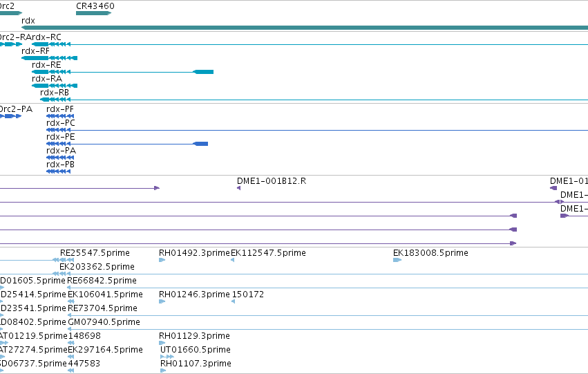Click the rdx-RE transcript label
This screenshot has height=374, width=588.
[x=46, y=65]
